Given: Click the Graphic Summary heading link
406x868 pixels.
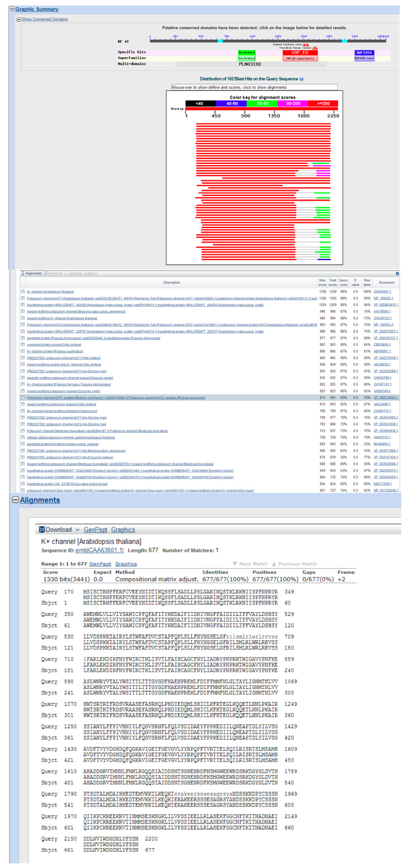Looking at the screenshot, I should (x=37, y=9).
